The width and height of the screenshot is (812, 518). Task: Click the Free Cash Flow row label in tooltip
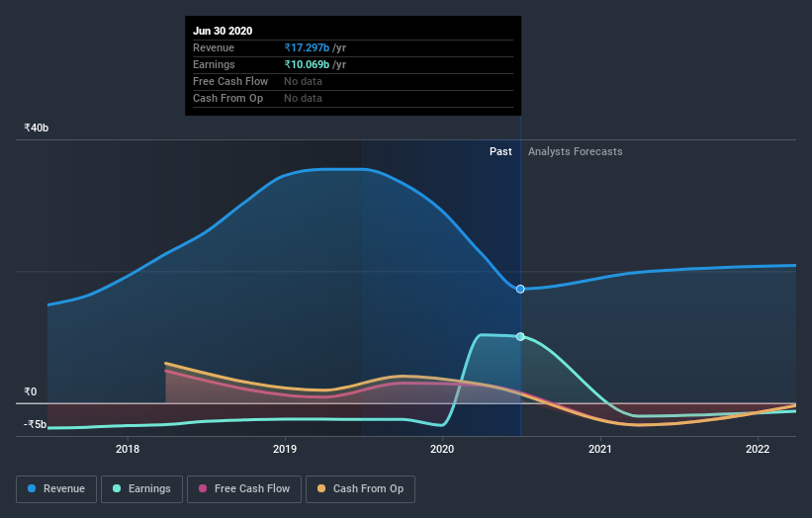pos(230,81)
